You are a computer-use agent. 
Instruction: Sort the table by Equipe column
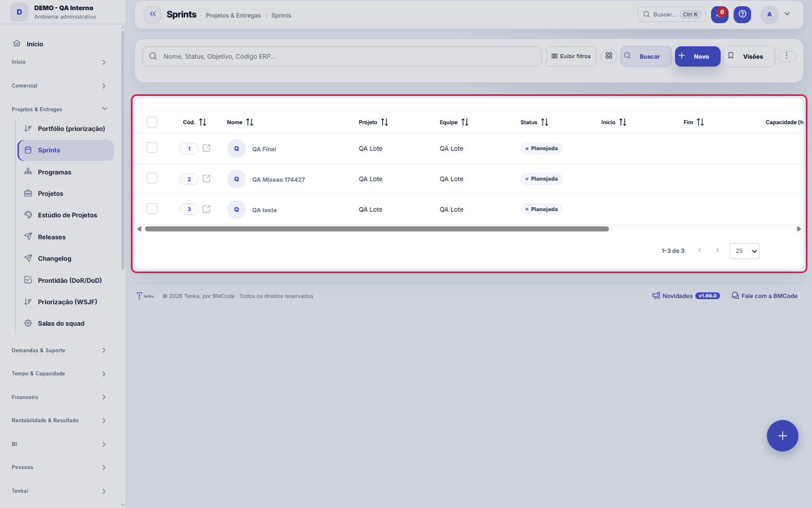point(465,122)
